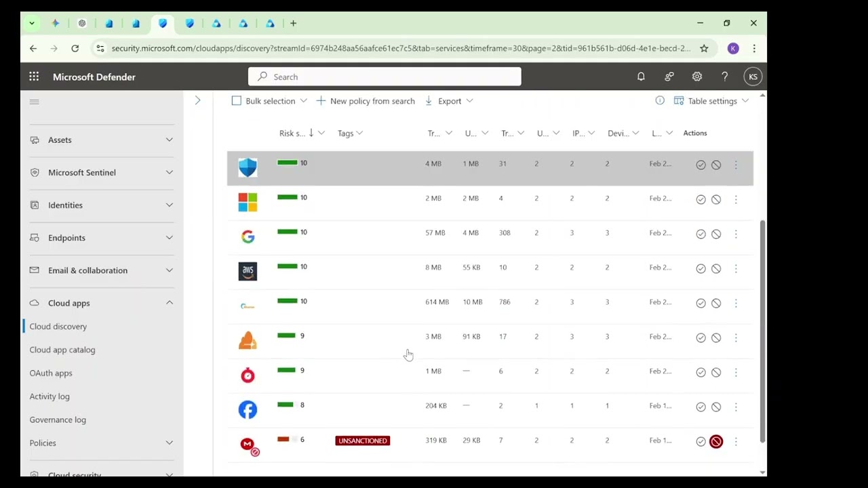
Task: Bookmark this page with the star
Action: pos(704,48)
